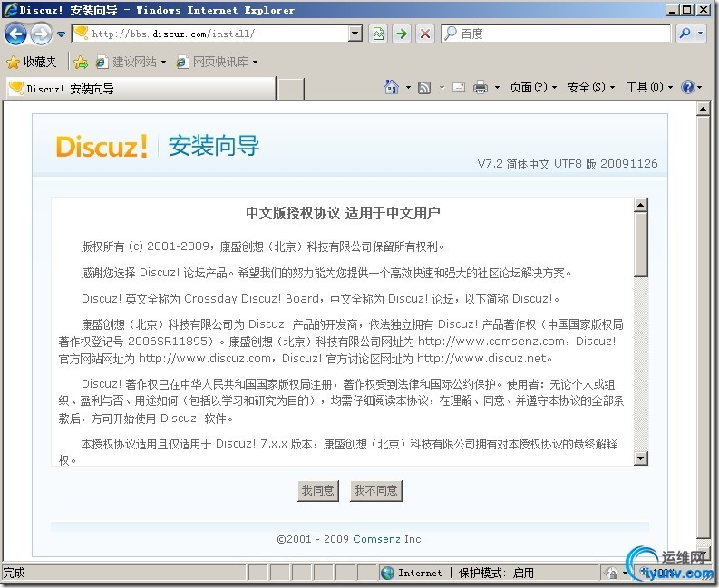The width and height of the screenshot is (719, 588).
Task: Click the ©2001 - 2009 Comsenz Inc. footer
Action: (x=350, y=539)
